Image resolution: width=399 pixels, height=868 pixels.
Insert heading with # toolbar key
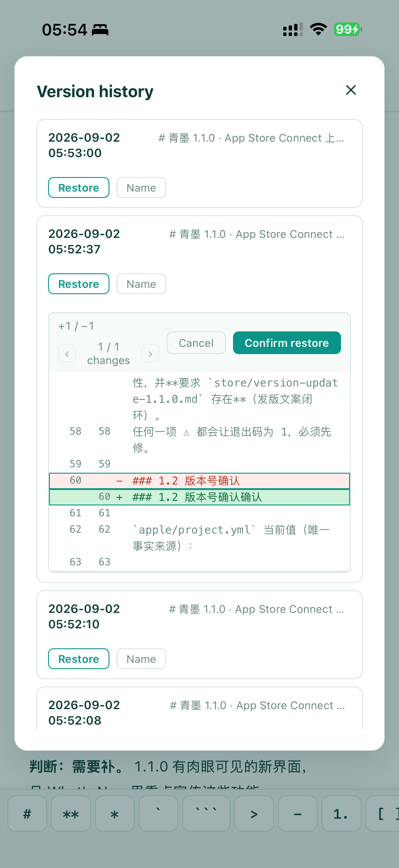pyautogui.click(x=27, y=814)
